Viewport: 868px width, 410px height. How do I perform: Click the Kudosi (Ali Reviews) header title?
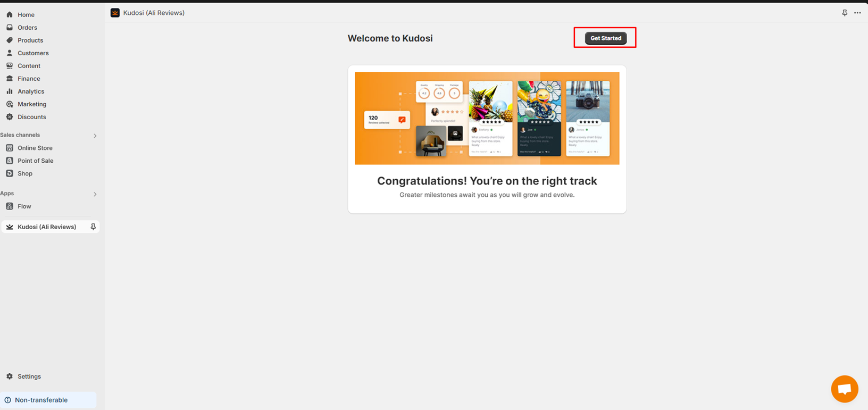154,13
